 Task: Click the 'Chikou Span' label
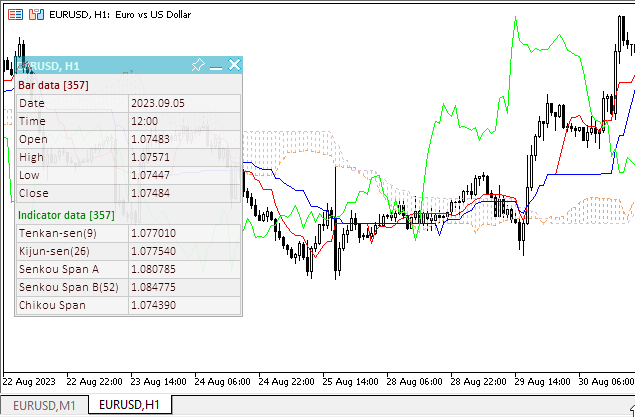(x=52, y=305)
